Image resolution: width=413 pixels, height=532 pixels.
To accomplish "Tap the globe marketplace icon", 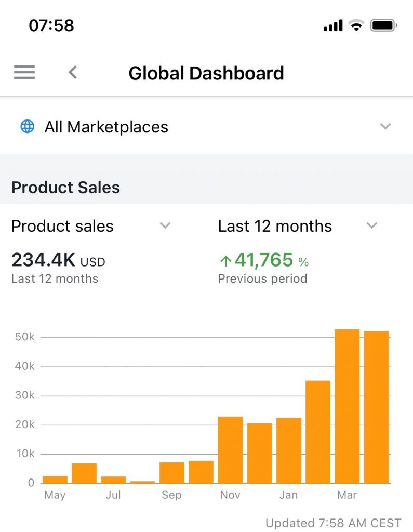I will point(27,126).
